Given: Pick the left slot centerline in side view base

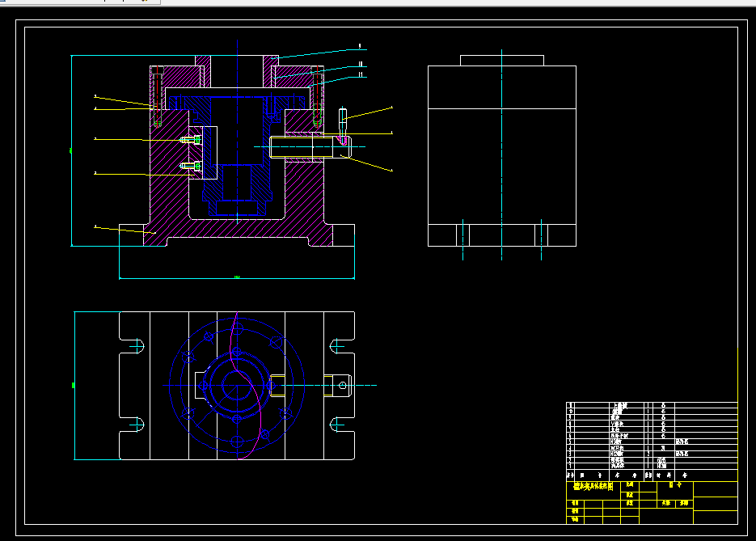Looking at the screenshot, I should tap(462, 239).
